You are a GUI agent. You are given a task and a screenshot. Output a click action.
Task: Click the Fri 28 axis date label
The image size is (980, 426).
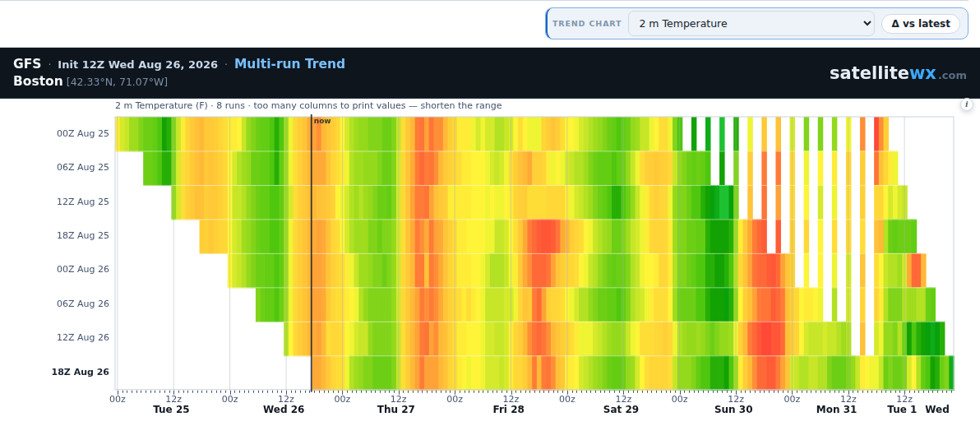tap(509, 410)
